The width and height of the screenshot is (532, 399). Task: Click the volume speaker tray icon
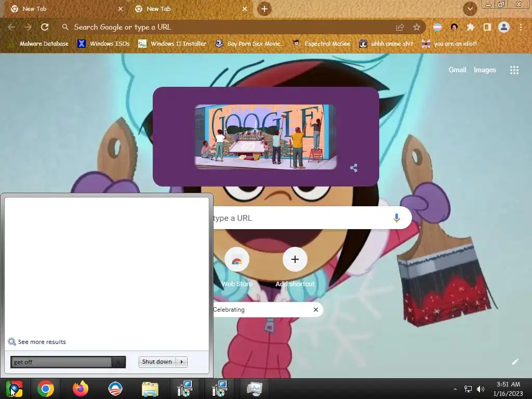481,389
